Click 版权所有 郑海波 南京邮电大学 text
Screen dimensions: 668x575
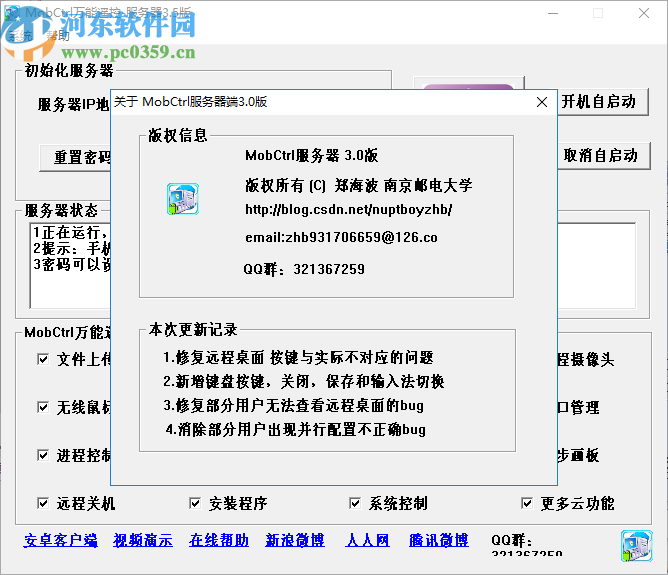tap(358, 186)
